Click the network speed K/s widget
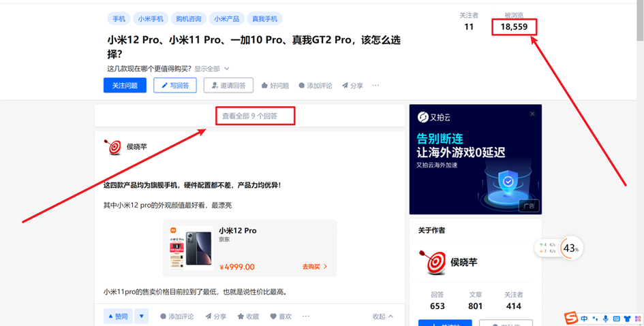The width and height of the screenshot is (644, 326). tap(547, 248)
